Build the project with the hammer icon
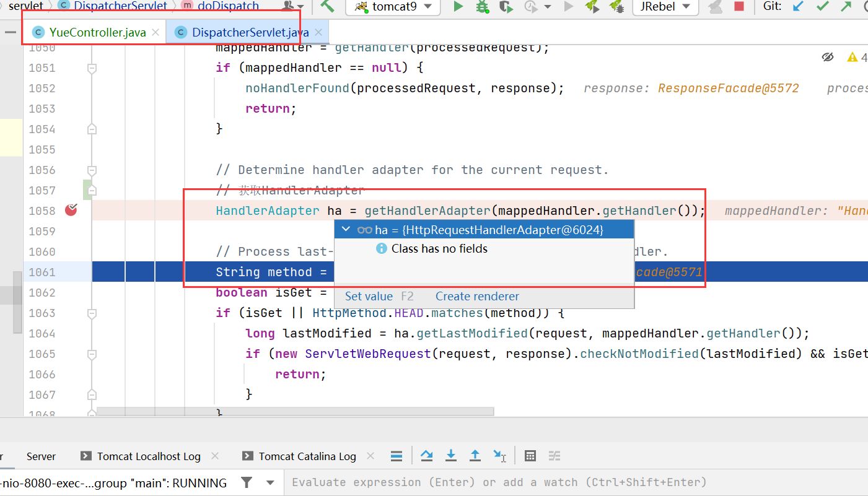The width and height of the screenshot is (868, 496). (x=327, y=6)
